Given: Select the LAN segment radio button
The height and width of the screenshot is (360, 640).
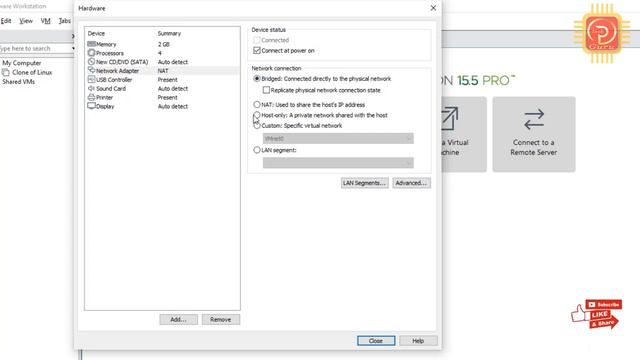Looking at the screenshot, I should click(257, 150).
